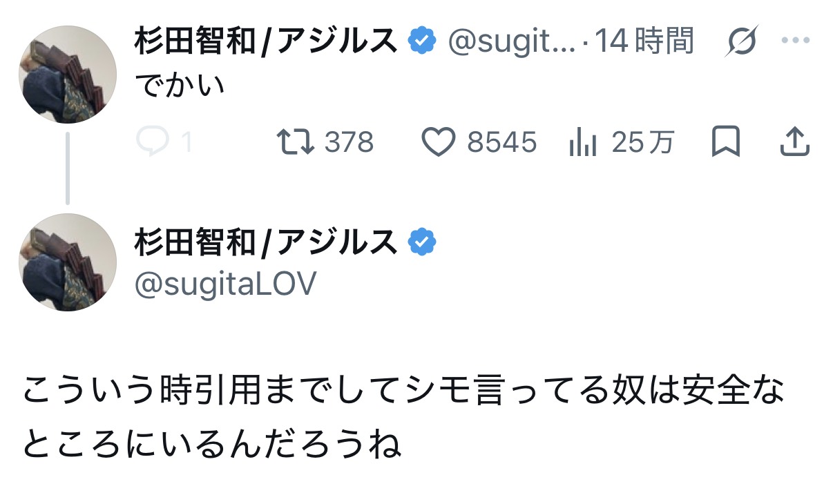
Task: Open 杉田智和/アジルス name in second tweet
Action: [267, 242]
